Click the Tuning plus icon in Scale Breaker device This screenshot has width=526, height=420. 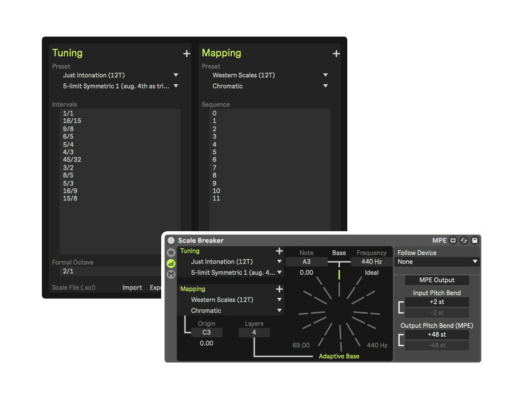(279, 251)
